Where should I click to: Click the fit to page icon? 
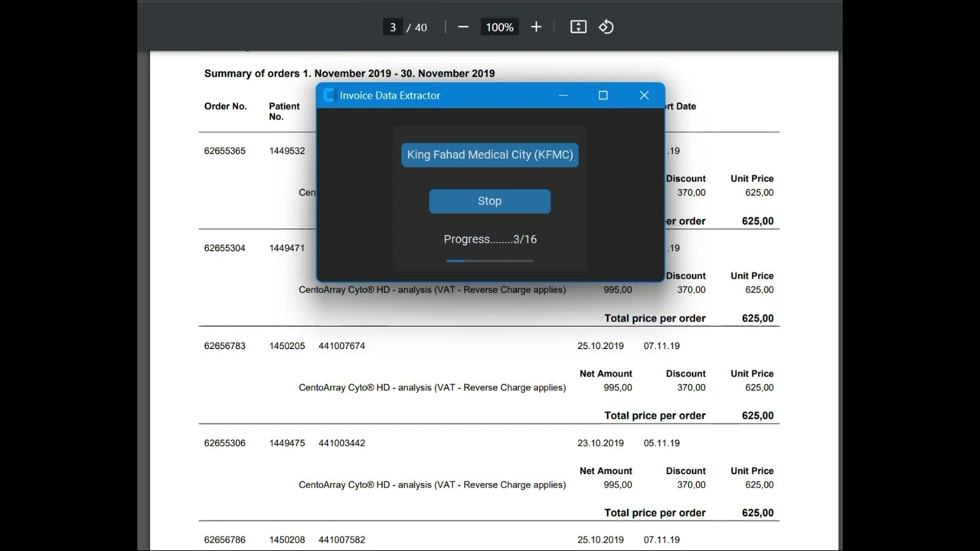tap(578, 27)
